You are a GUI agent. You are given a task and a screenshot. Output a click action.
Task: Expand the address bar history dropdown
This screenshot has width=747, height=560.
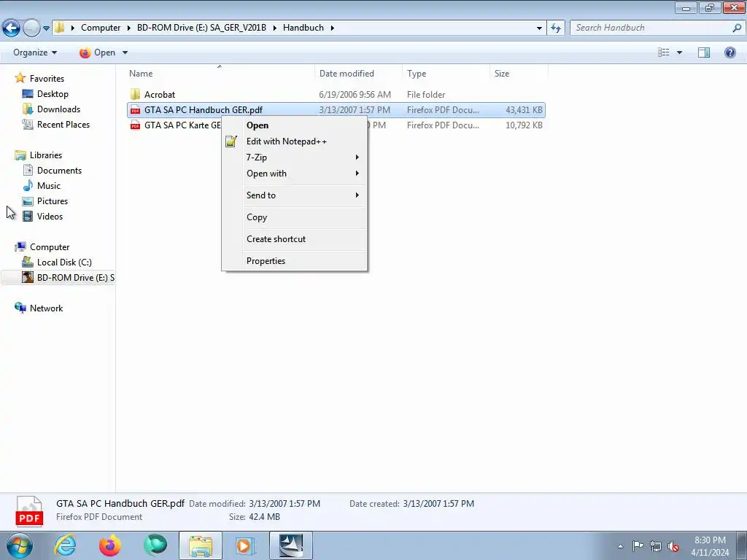[539, 28]
